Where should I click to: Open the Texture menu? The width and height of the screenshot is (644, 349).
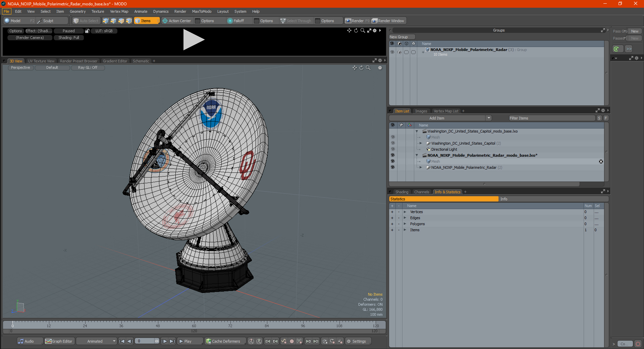click(x=98, y=11)
